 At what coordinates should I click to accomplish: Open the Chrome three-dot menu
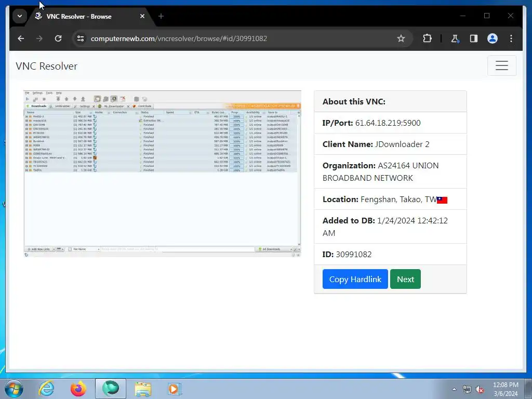point(511,38)
